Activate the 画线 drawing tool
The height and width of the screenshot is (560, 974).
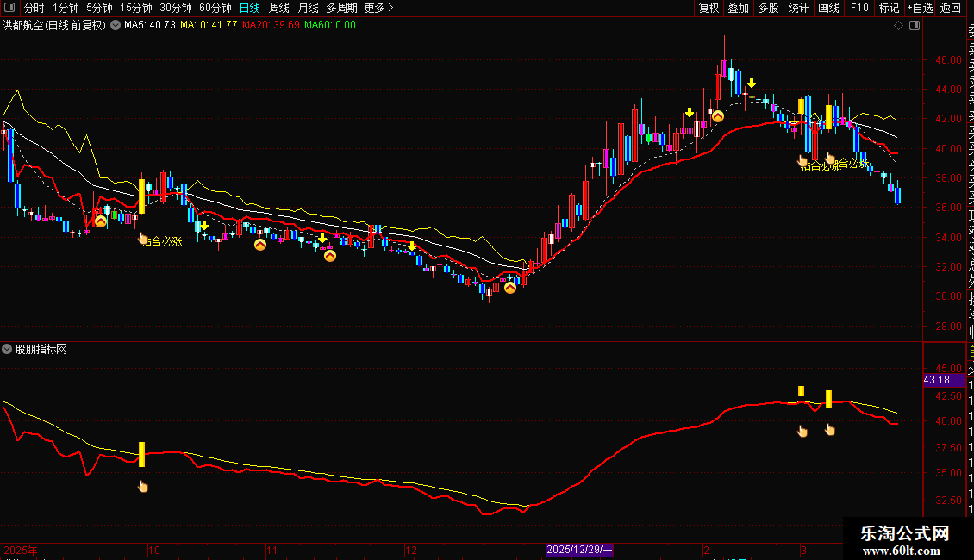click(828, 8)
